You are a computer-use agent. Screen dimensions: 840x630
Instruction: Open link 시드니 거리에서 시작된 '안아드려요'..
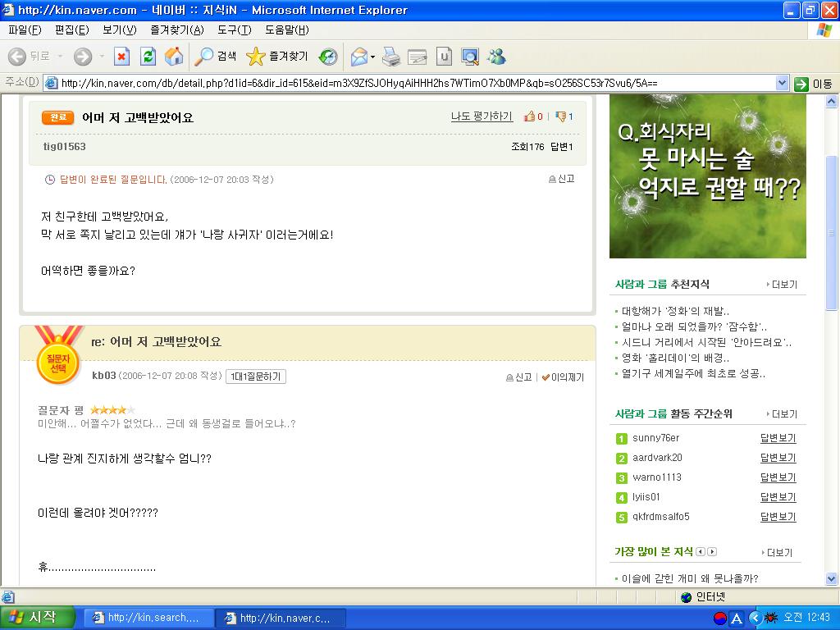[706, 342]
